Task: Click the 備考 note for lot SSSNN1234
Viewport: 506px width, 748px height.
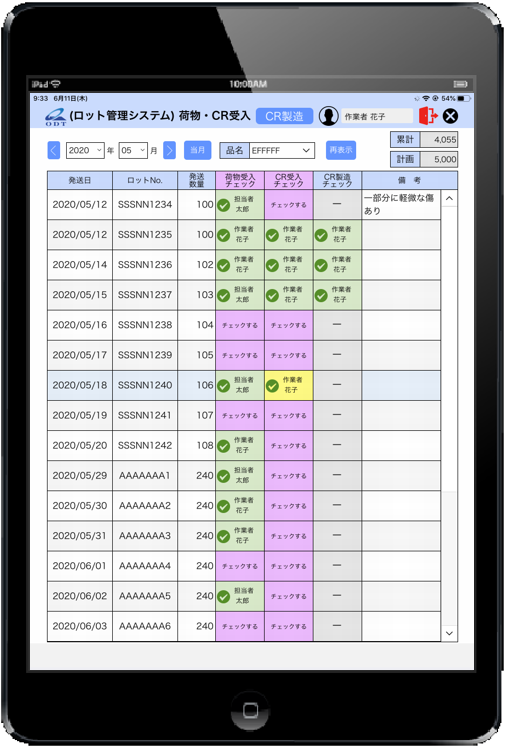Action: point(401,205)
